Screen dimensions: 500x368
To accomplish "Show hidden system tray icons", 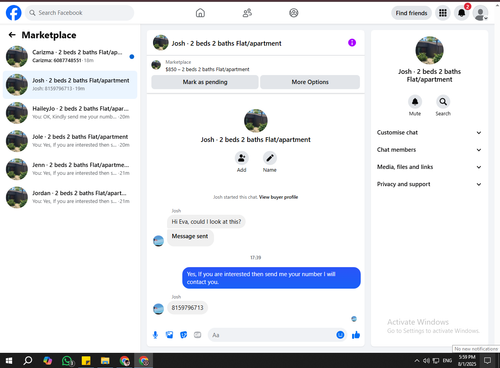I will click(417, 361).
